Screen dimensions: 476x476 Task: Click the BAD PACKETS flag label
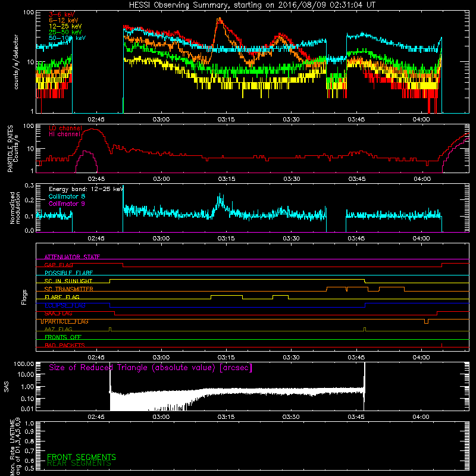(x=64, y=346)
